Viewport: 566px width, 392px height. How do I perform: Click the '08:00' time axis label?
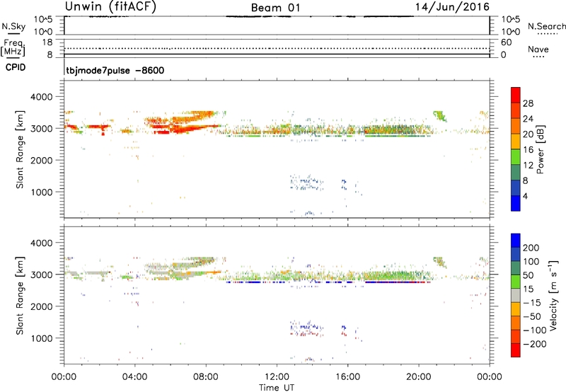206,377
